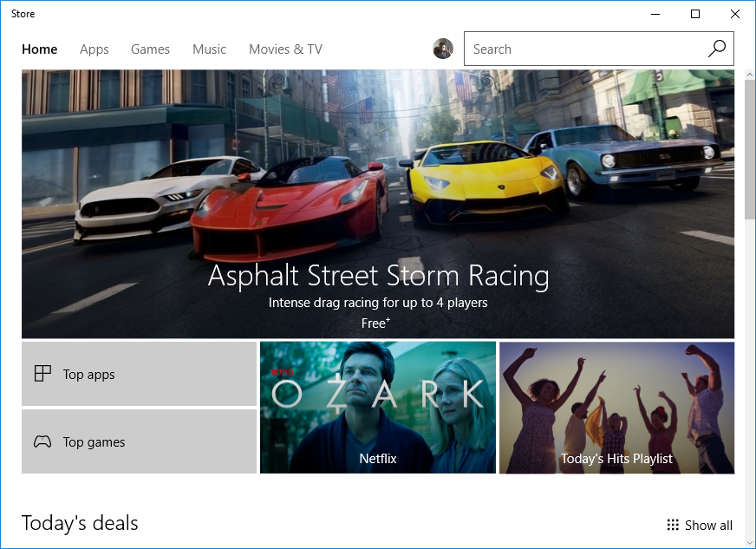
Task: Switch to the Home tab
Action: click(x=40, y=49)
